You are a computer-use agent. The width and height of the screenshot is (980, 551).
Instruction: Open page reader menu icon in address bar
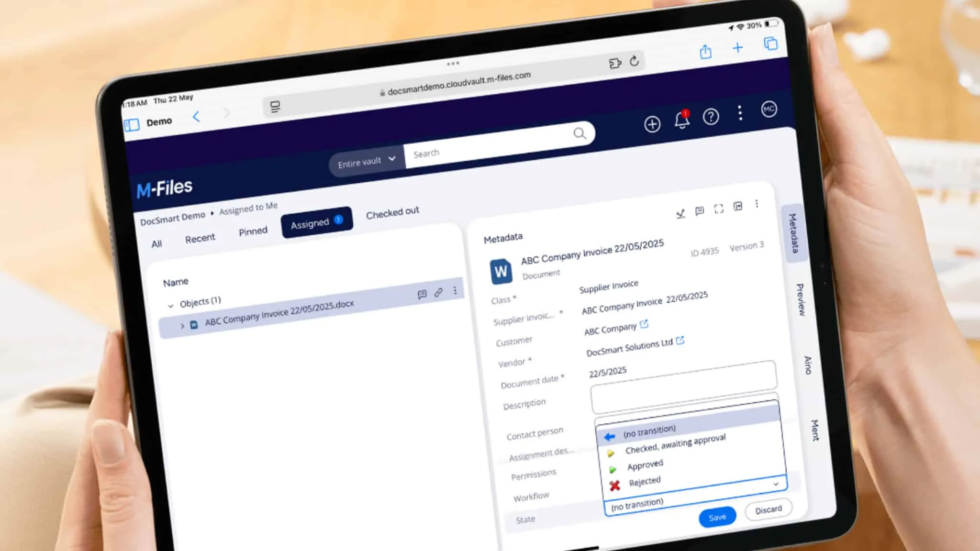[x=275, y=107]
